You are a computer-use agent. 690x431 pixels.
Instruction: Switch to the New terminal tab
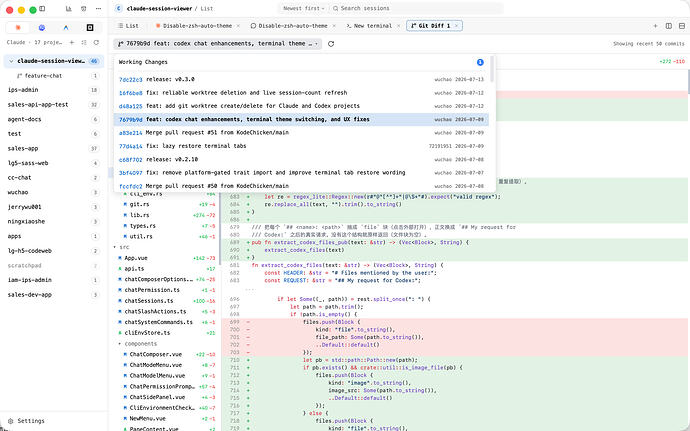point(369,26)
